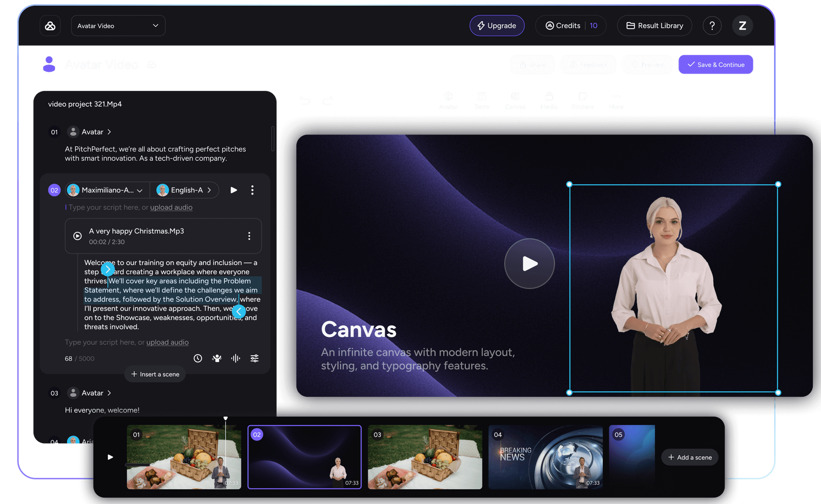Open the Z profile avatar menu
821x504 pixels.
pos(742,26)
